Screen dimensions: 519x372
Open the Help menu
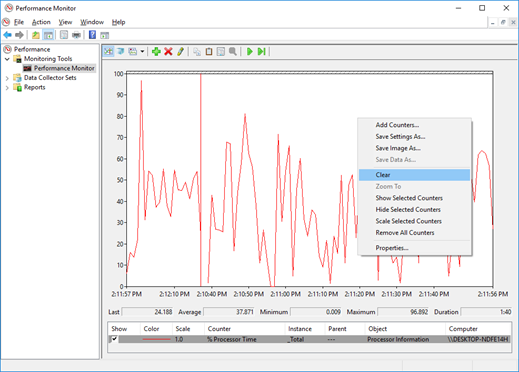point(118,22)
